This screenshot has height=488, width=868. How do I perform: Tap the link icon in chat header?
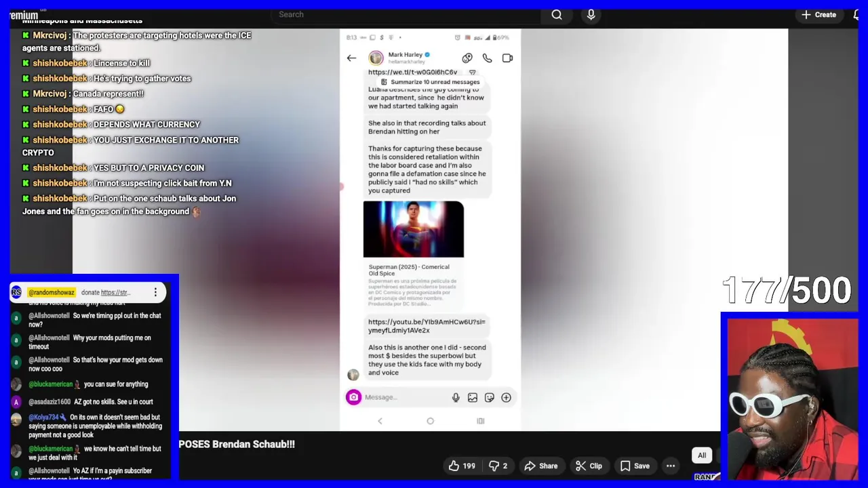(x=467, y=58)
